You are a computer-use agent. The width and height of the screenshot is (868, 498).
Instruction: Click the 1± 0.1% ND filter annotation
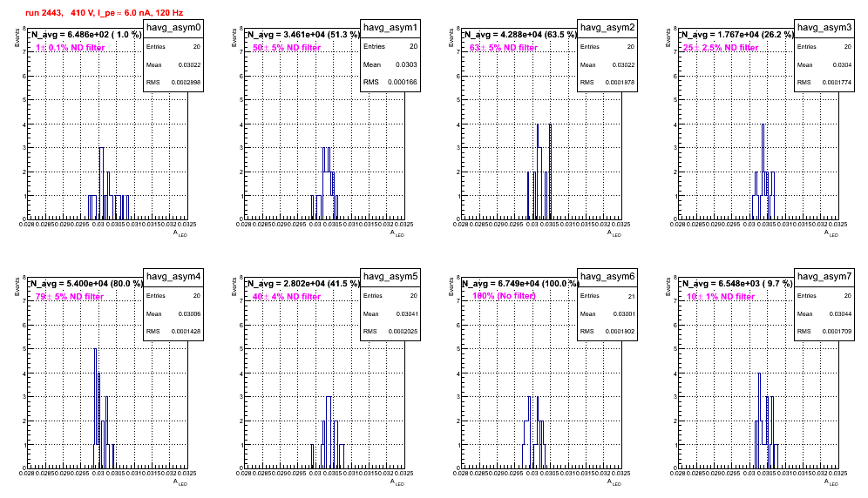click(x=71, y=48)
